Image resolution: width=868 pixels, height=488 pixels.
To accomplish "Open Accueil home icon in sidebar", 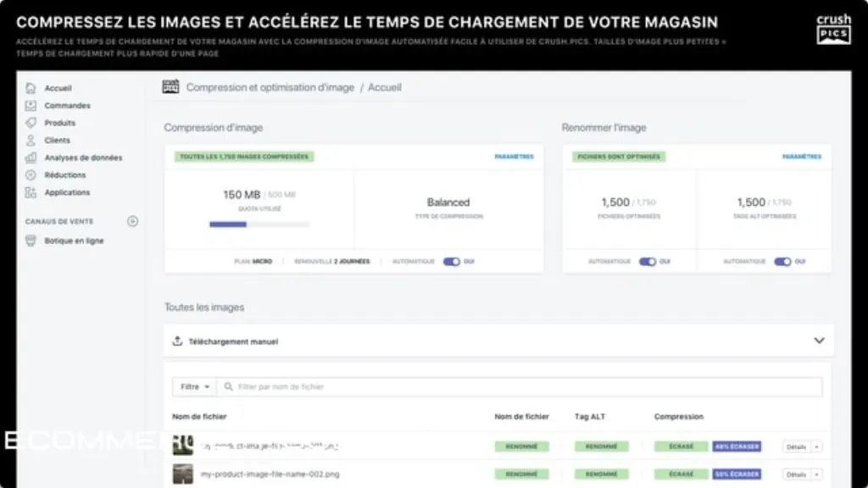I will coord(31,88).
